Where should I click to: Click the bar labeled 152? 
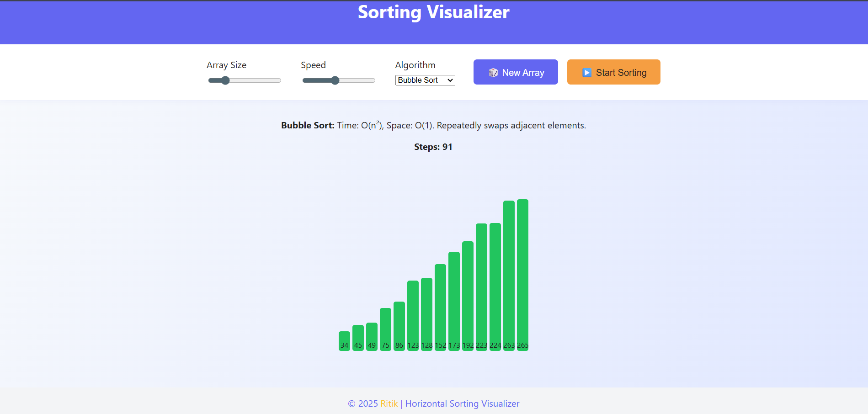[x=440, y=306]
